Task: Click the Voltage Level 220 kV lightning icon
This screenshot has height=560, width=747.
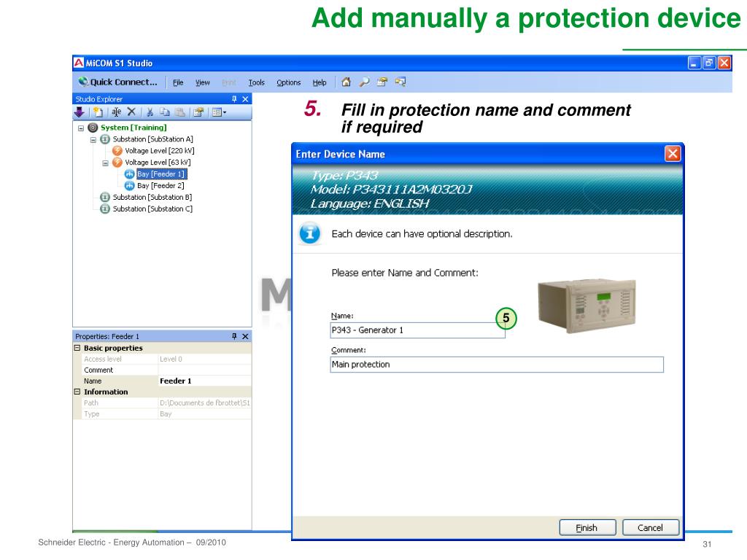Action: pyautogui.click(x=117, y=150)
